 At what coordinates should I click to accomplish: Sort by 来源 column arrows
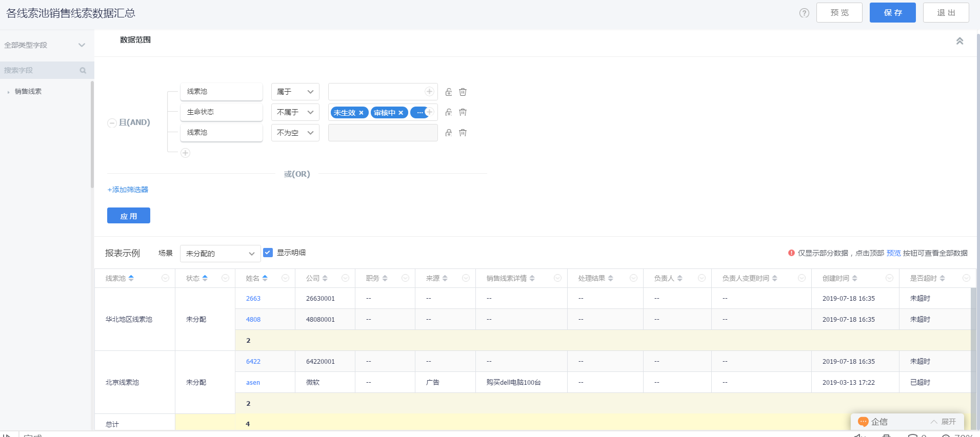click(445, 278)
